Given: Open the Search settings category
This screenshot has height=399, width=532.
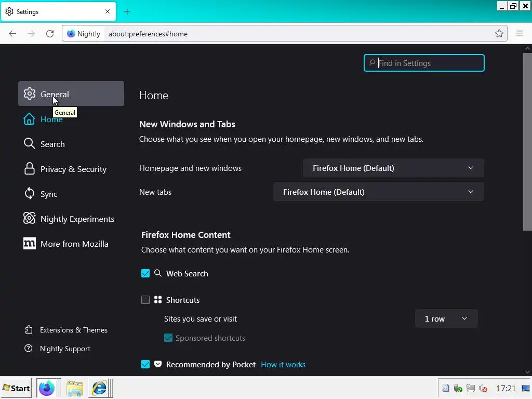Looking at the screenshot, I should 71,144.
